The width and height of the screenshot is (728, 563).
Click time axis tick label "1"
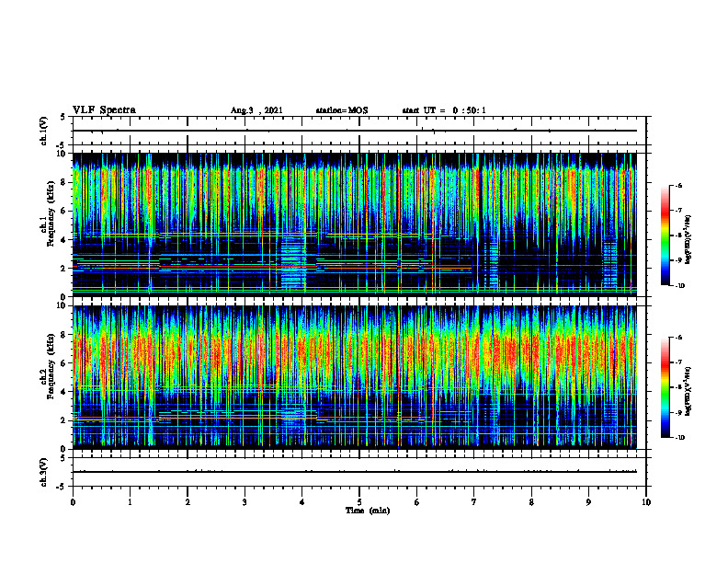130,502
